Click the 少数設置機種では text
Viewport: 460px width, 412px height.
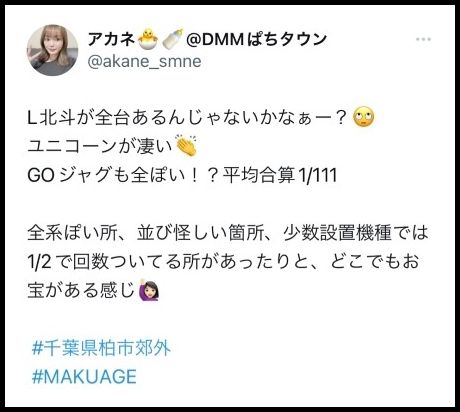click(356, 232)
